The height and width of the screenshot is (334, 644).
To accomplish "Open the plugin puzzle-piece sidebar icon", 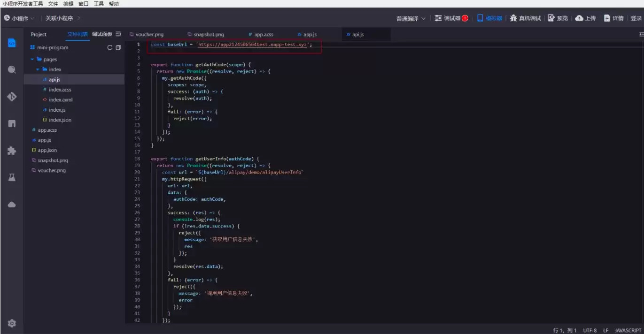I will pyautogui.click(x=12, y=151).
